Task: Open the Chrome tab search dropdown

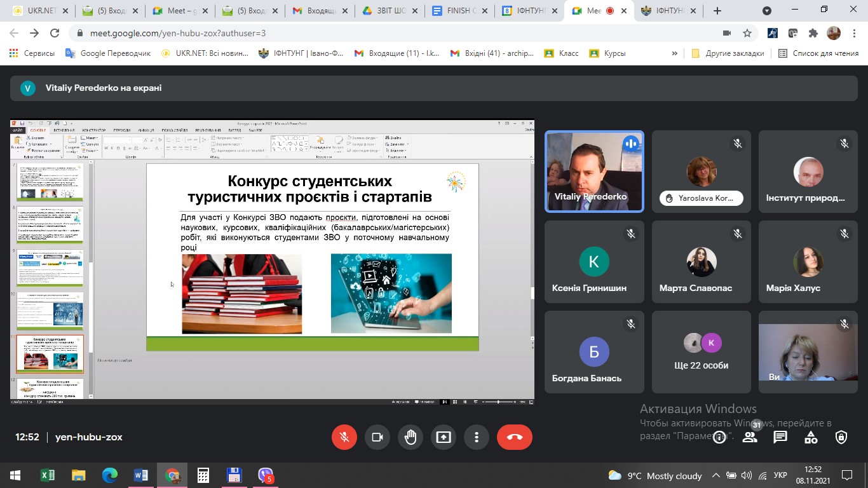Action: [767, 11]
